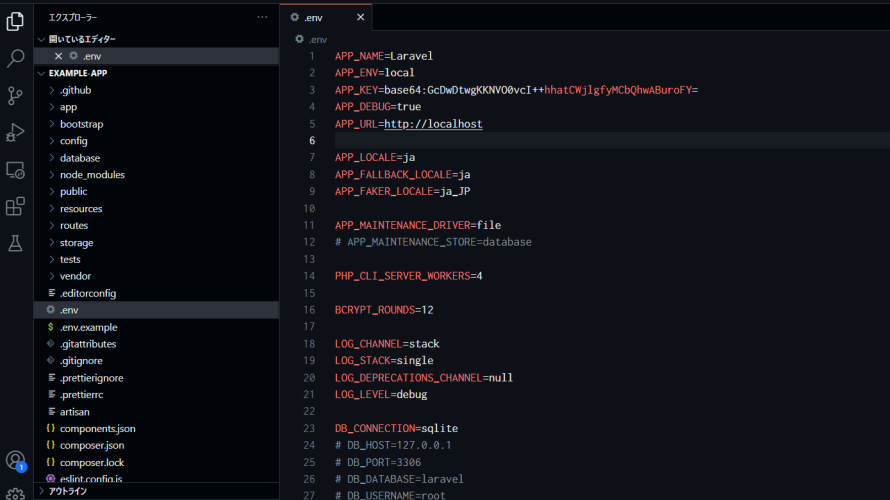Open the .prettierrc file
This screenshot has height=500, width=890.
tap(82, 394)
